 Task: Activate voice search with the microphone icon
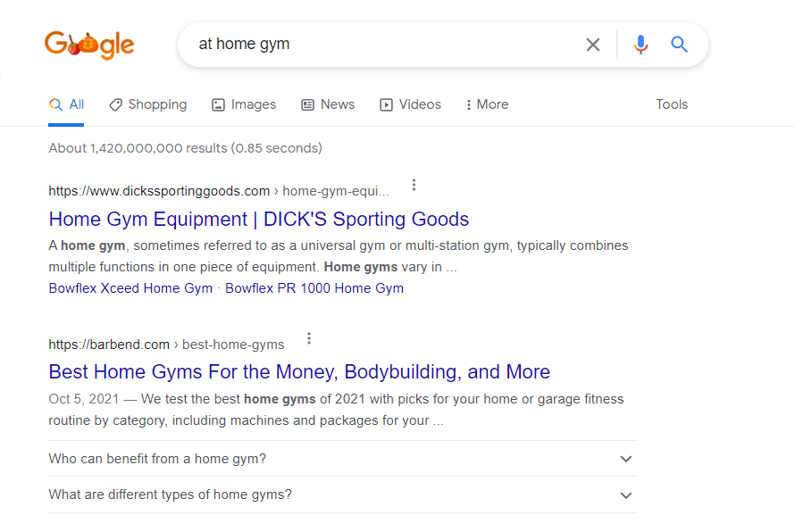[x=640, y=45]
